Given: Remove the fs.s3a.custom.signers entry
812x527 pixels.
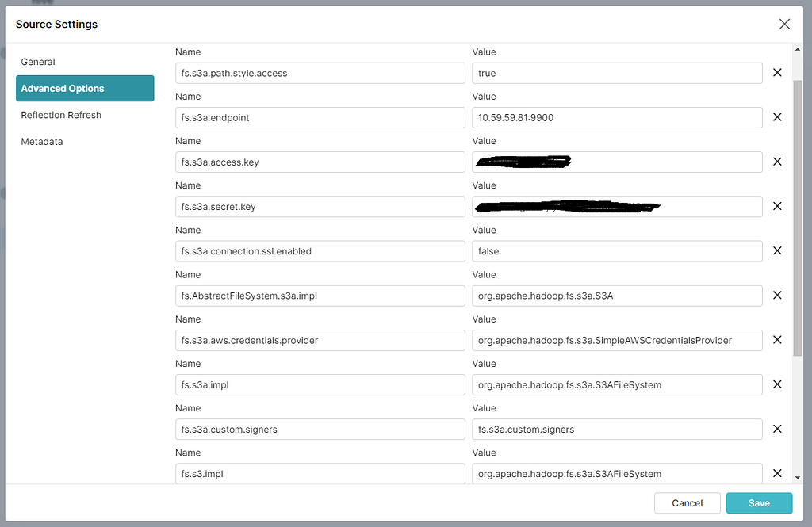Looking at the screenshot, I should point(777,429).
